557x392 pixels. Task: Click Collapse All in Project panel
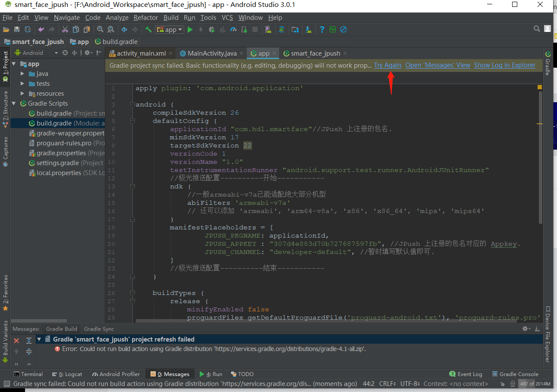pyautogui.click(x=74, y=53)
